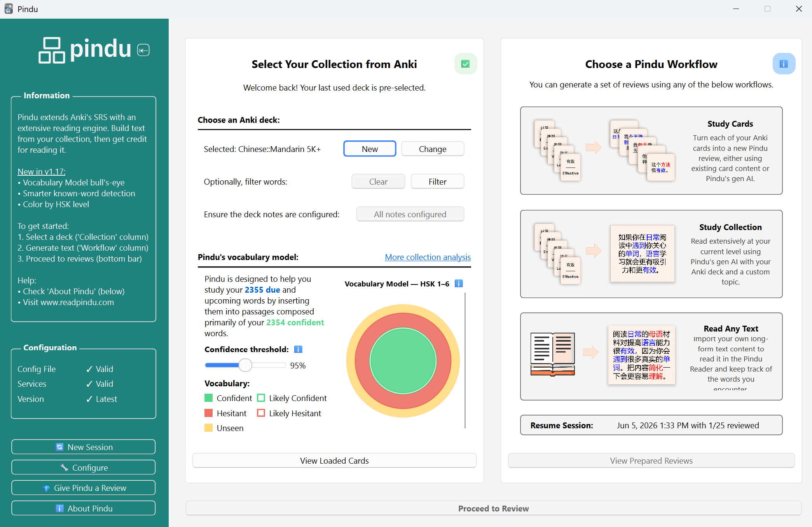Clear the word filter
This screenshot has height=527, width=812.
coord(378,181)
